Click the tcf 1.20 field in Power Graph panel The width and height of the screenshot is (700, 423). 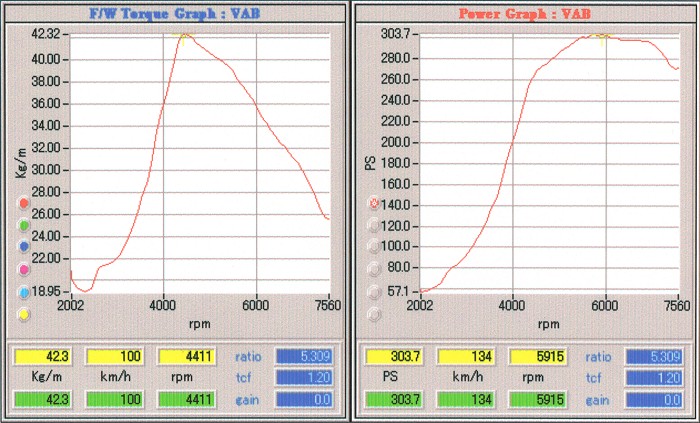click(x=654, y=378)
